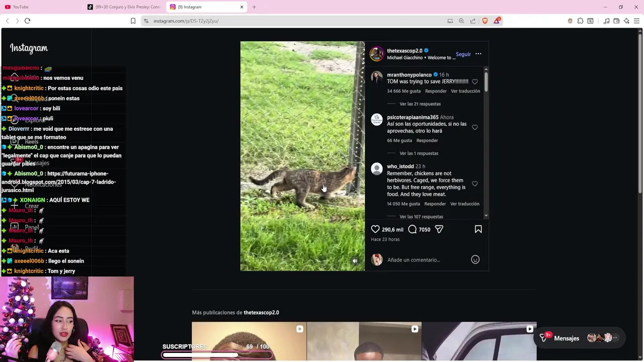View the 290,6 mil likes list
Screen dimensions: 644x362
[392, 230]
